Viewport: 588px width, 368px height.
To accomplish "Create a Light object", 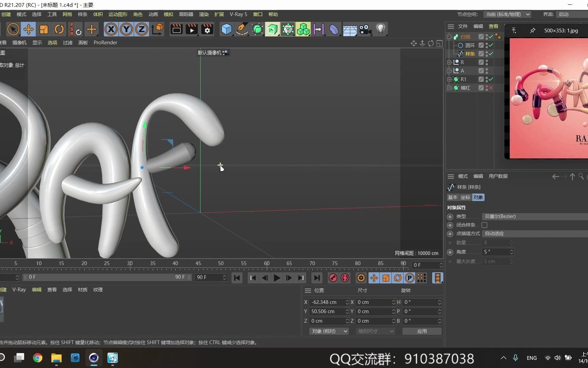I will pyautogui.click(x=380, y=29).
